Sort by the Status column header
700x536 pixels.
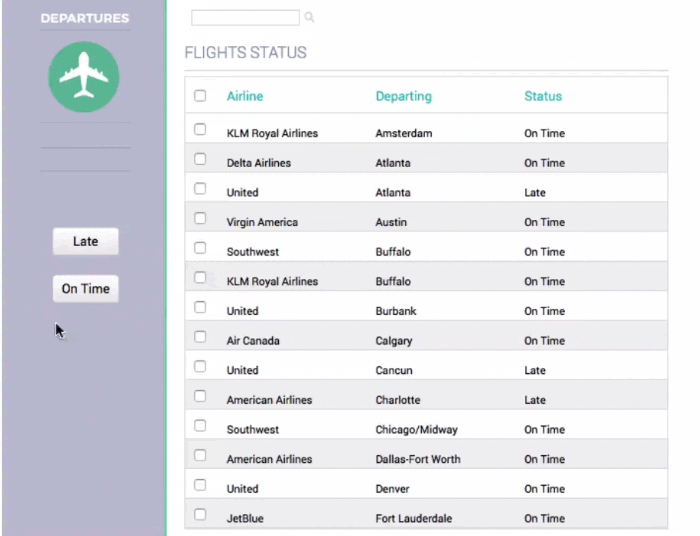tap(543, 96)
